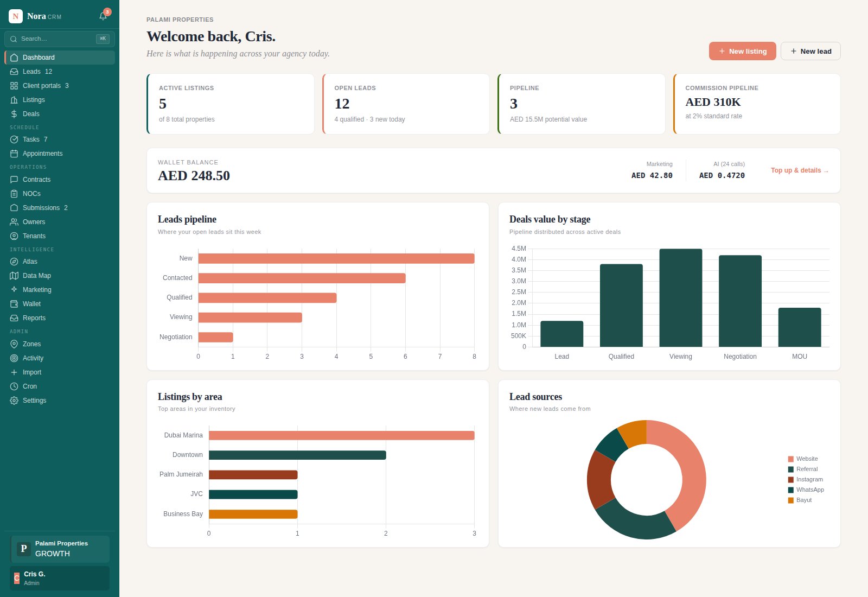Click the Marketing sparkle icon
This screenshot has height=597, width=868.
14,290
